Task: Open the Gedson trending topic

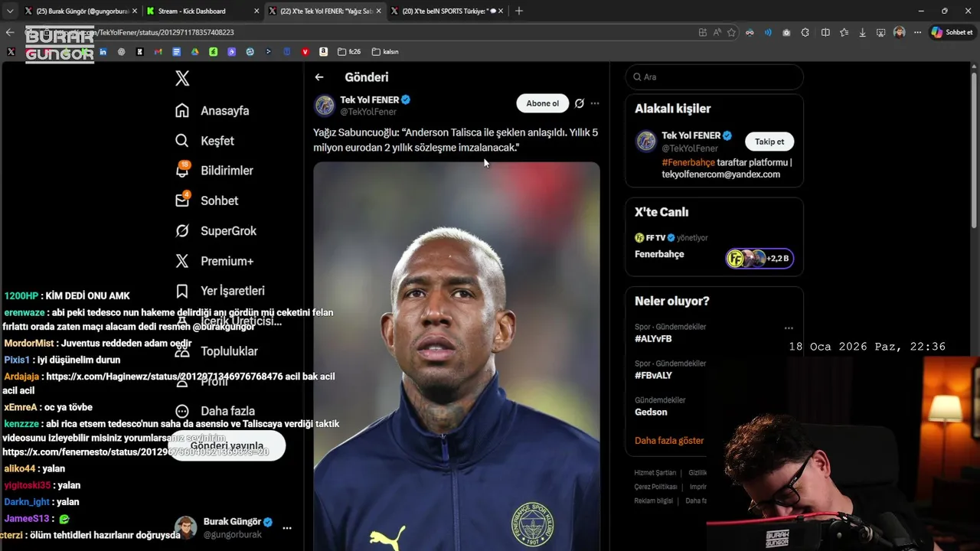Action: [x=651, y=412]
